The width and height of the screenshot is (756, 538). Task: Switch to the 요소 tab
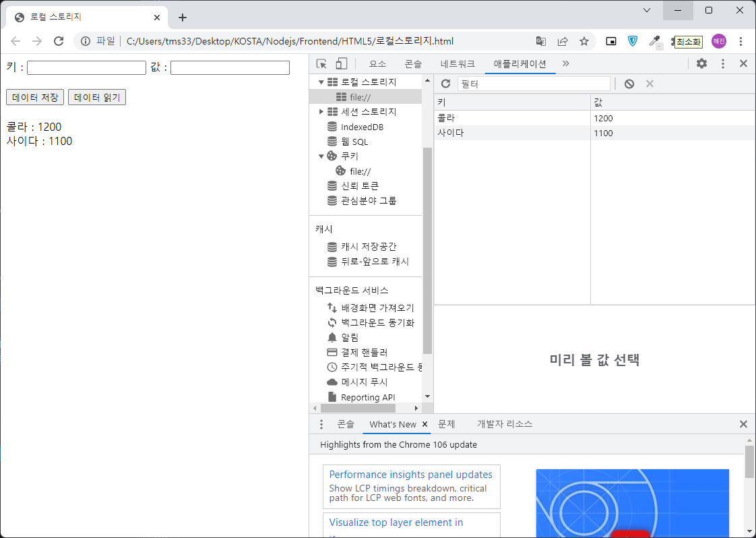point(377,63)
